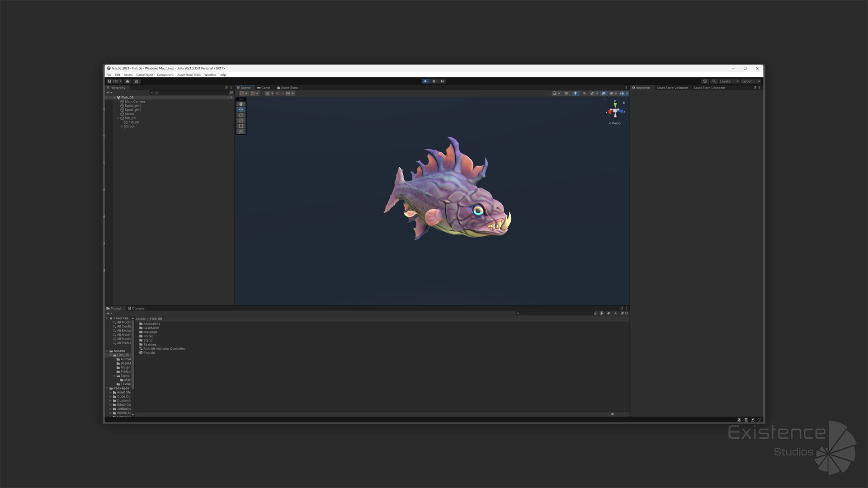Select the Rect tool in Scene toolbar
This screenshot has width=868, height=488.
point(241,126)
